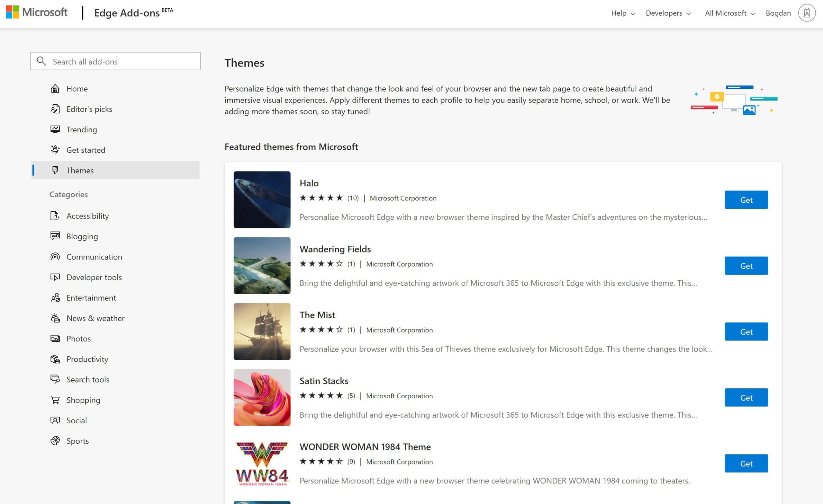
Task: Expand the All Microsoft dropdown
Action: 730,13
